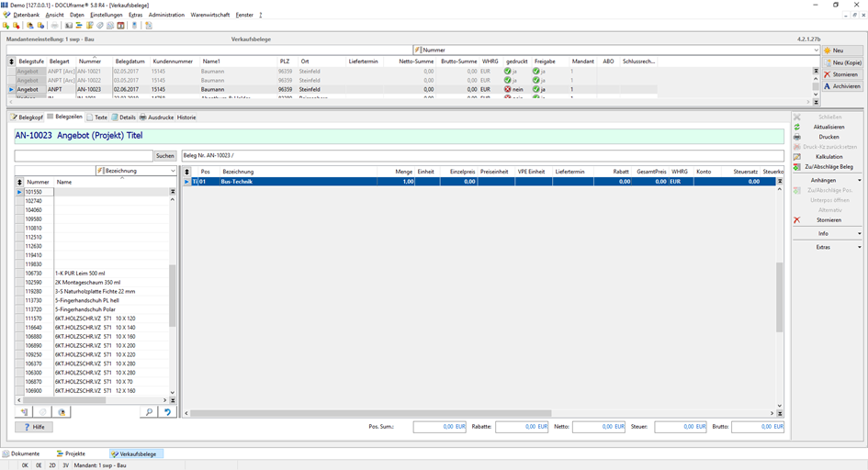This screenshot has height=470, width=868.
Task: Toggle the 0E status bar indicator
Action: (39, 465)
